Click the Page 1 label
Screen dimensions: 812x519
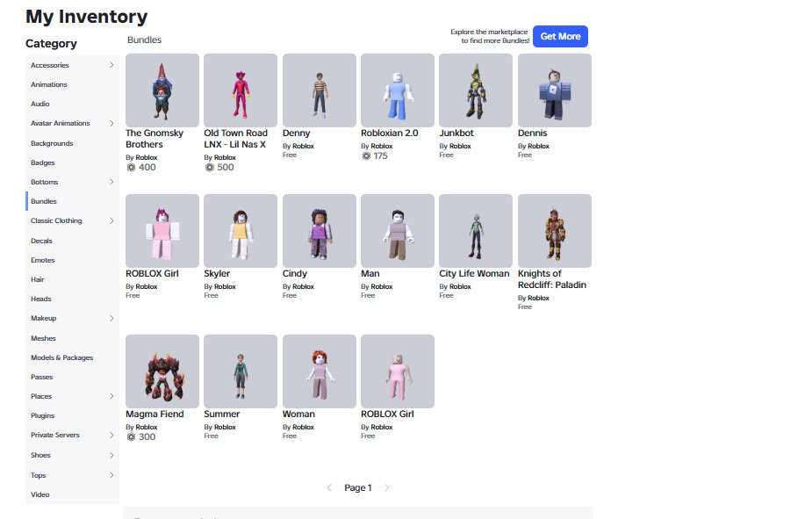click(358, 487)
